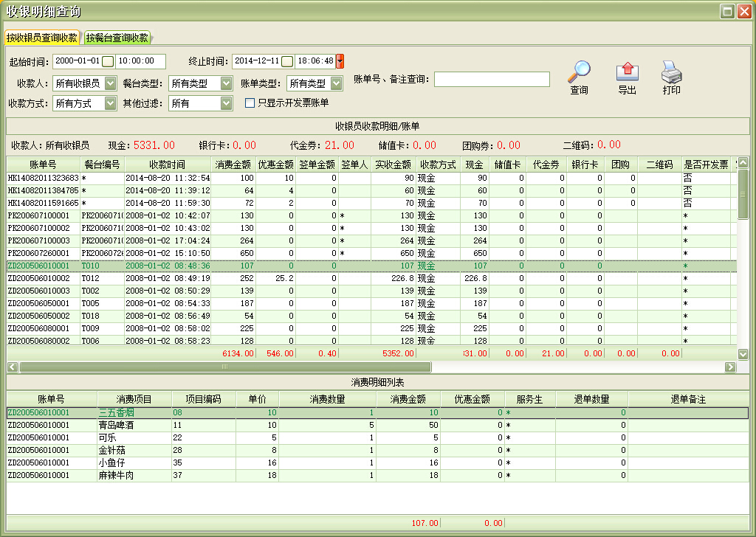Viewport: 756px width, 537px height.
Task: Click the end time spinner arrow
Action: (x=340, y=61)
